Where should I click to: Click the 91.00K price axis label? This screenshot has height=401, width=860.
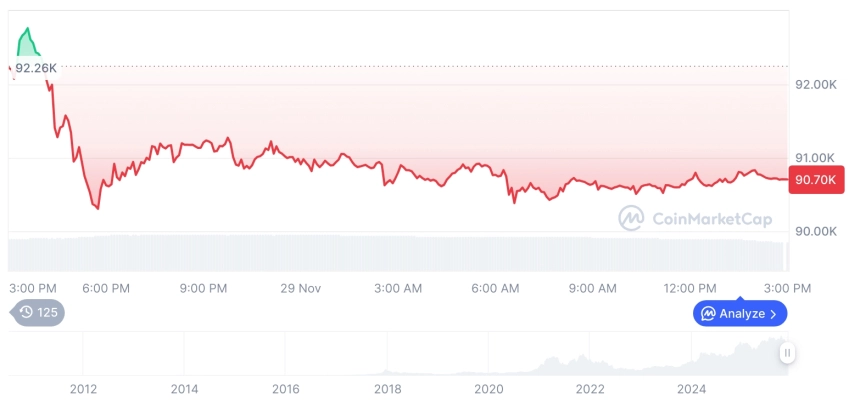(x=815, y=158)
